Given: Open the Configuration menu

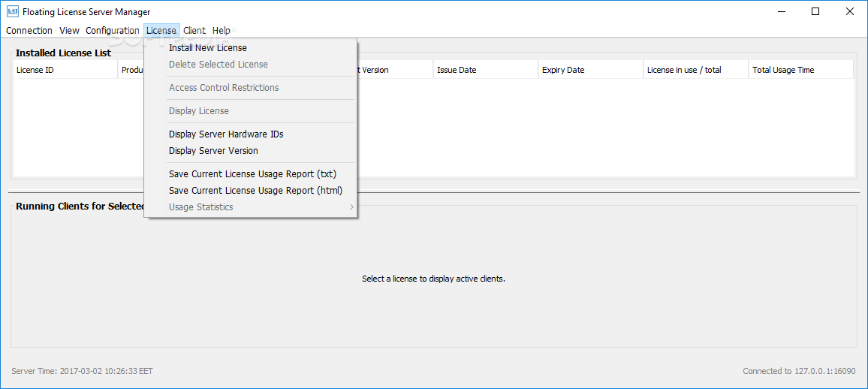Looking at the screenshot, I should (x=112, y=31).
